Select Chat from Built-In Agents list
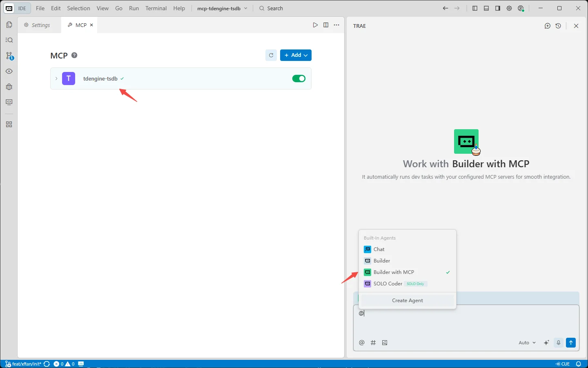The width and height of the screenshot is (588, 368). 379,249
